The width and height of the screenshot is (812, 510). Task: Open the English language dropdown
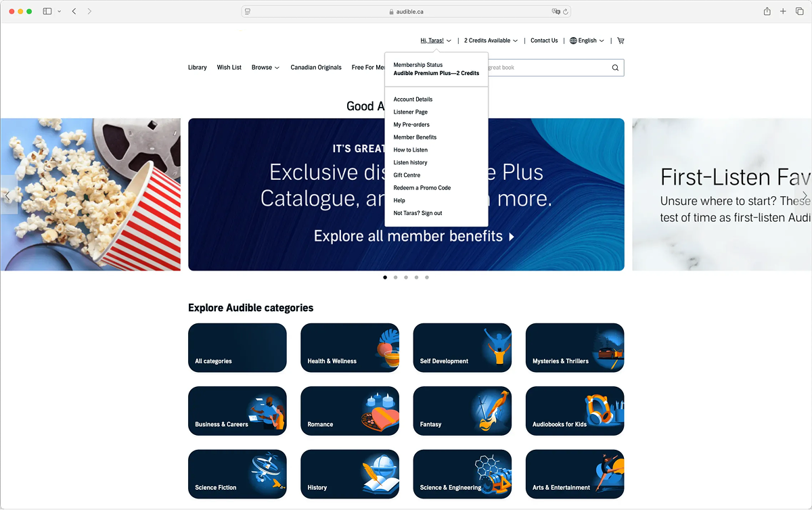point(587,41)
